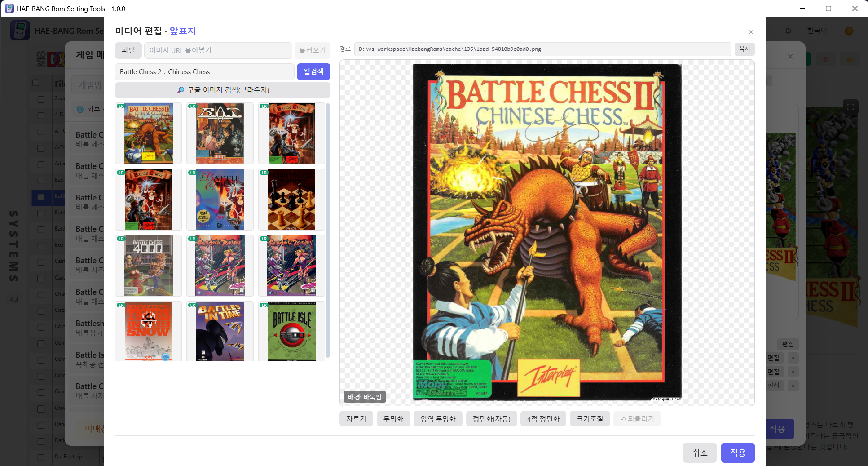This screenshot has height=466, width=868.
Task: Run a search with 웹검색
Action: pos(313,72)
